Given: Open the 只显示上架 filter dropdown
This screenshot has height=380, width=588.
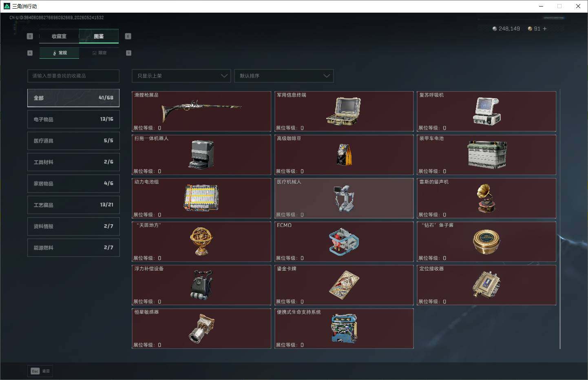Looking at the screenshot, I should (x=181, y=76).
